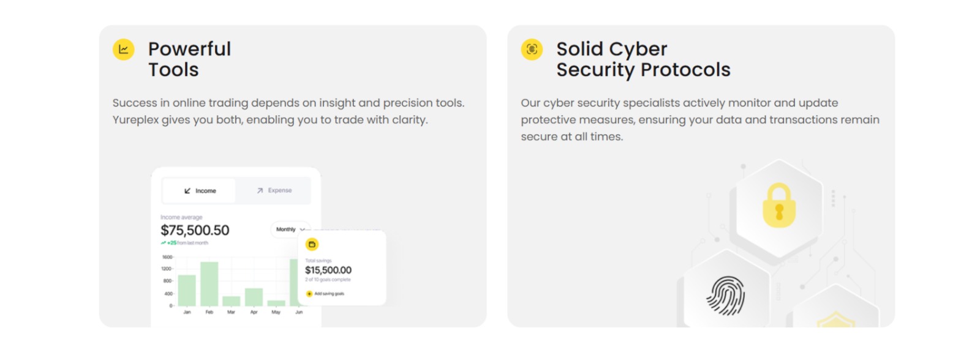Click the fingerprint hexagon icon

pos(726,296)
